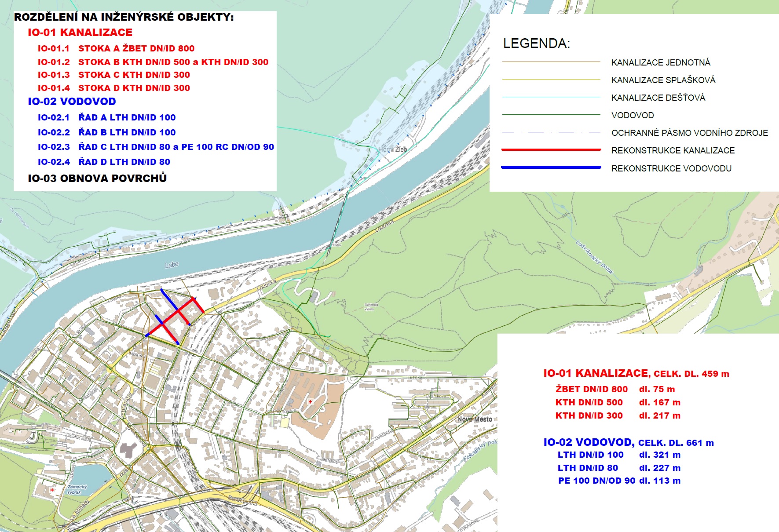Click the 'IO-03 OBNOVA POVRCHŮ' line

(x=97, y=178)
